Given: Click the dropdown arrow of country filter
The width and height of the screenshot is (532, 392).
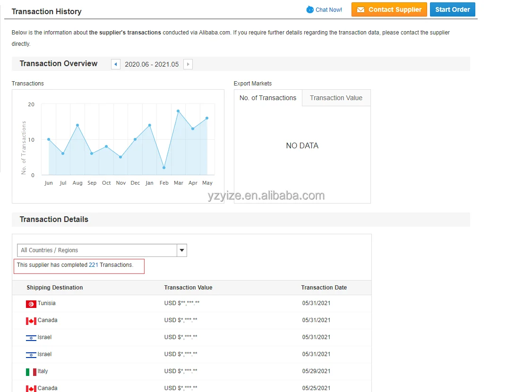Looking at the screenshot, I should coord(182,250).
